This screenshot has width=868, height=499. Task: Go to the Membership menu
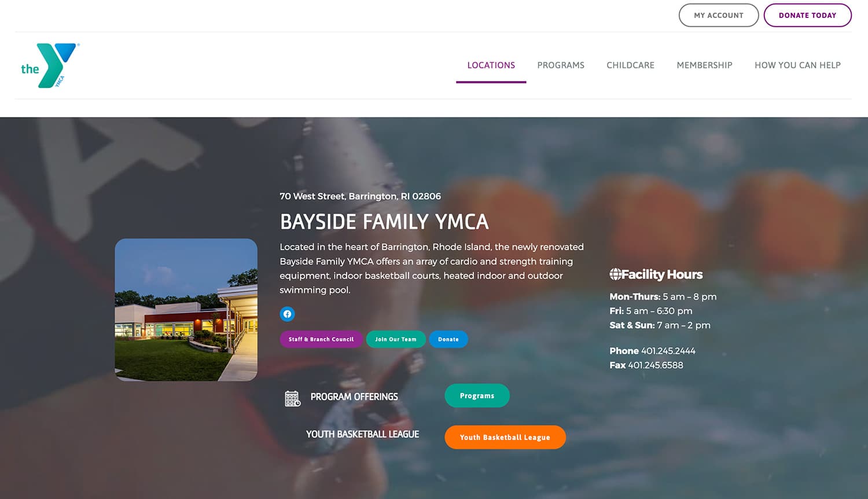coord(704,65)
